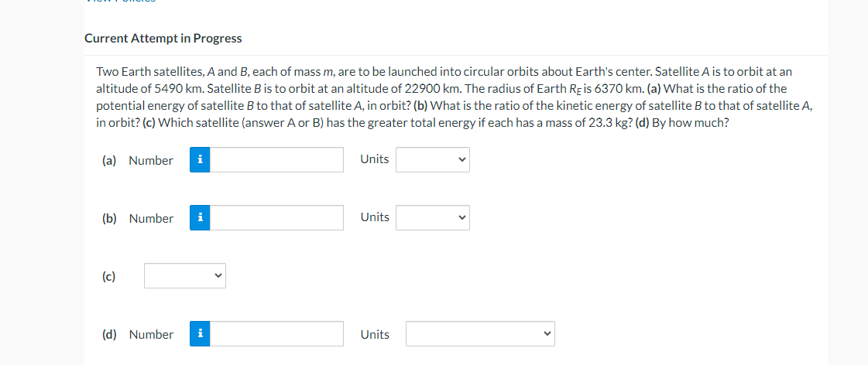
Task: Click the '(a) Number' label
Action: pyautogui.click(x=138, y=160)
